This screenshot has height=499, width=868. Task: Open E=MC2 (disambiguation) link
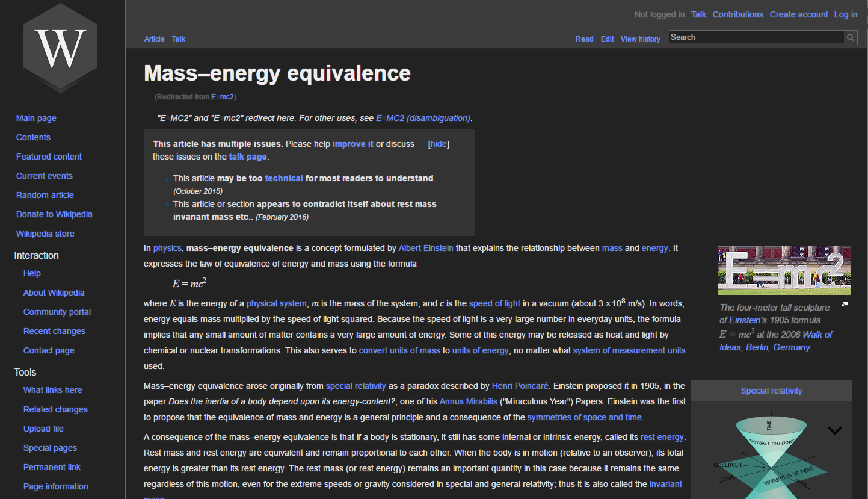[x=423, y=118]
